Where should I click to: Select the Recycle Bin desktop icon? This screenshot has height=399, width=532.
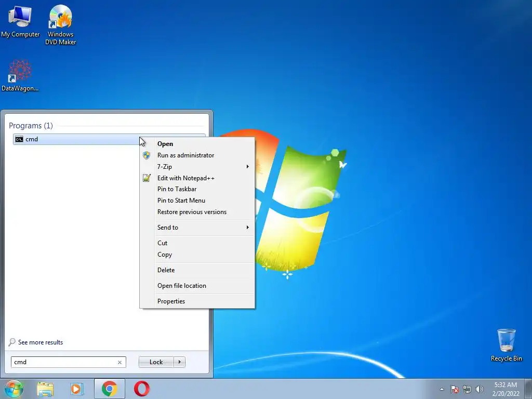(x=506, y=345)
